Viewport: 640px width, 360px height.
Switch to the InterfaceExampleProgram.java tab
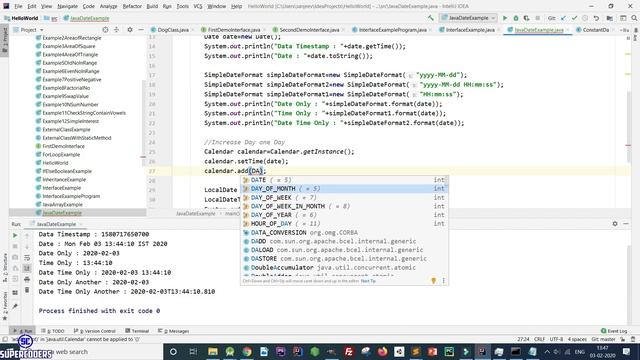coord(392,30)
